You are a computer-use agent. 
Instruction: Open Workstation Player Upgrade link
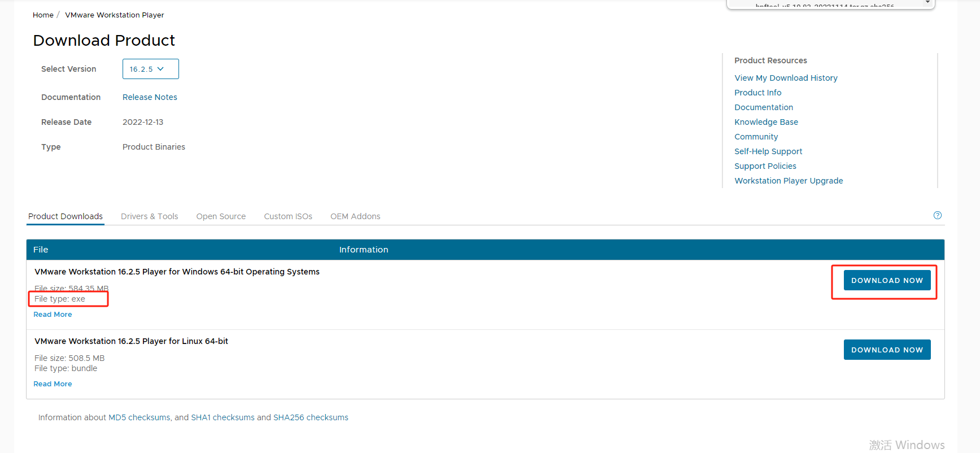pos(789,181)
